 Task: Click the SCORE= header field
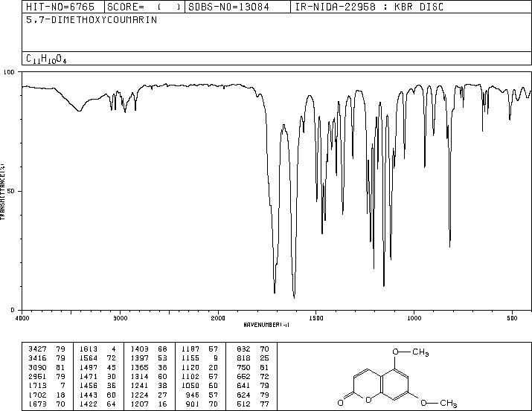tap(144, 7)
